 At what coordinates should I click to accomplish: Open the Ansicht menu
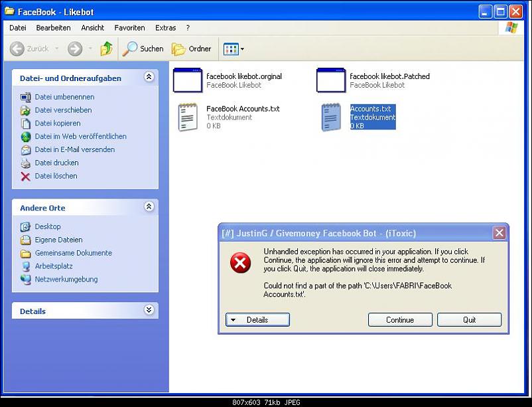point(93,28)
